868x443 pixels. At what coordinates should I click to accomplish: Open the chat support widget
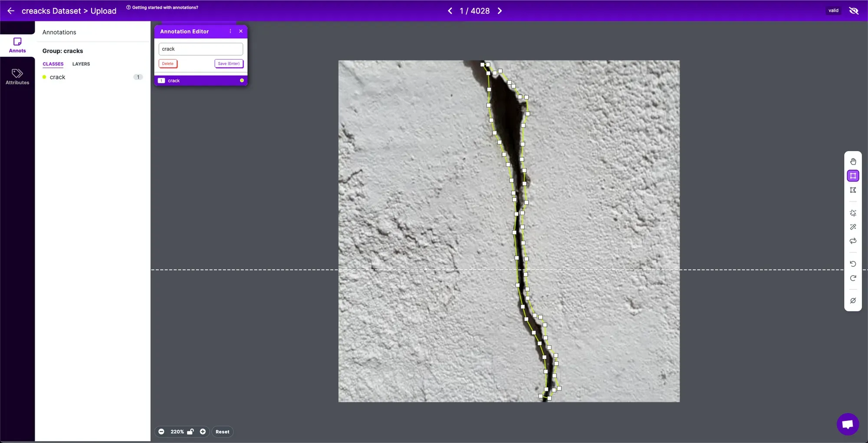848,424
